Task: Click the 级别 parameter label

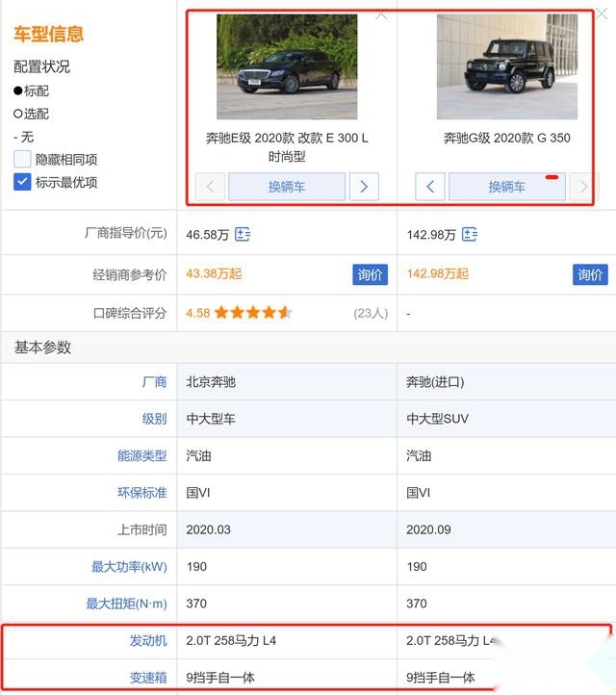Action: click(x=154, y=419)
